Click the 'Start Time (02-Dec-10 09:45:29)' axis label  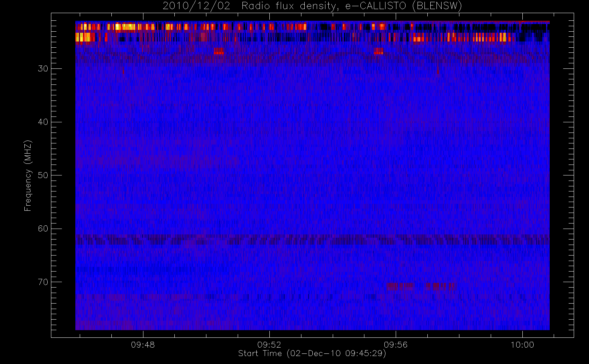312,353
